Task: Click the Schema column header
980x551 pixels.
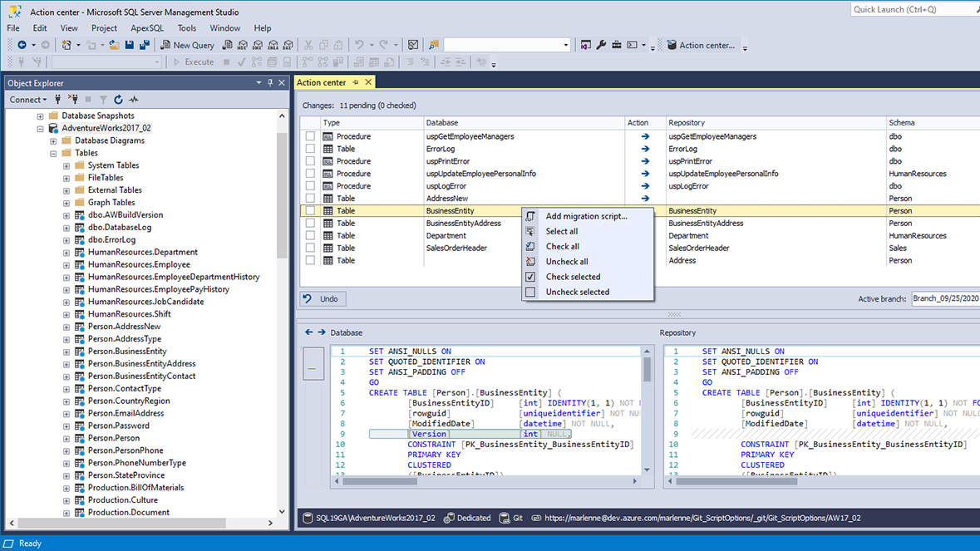Action: pos(933,122)
